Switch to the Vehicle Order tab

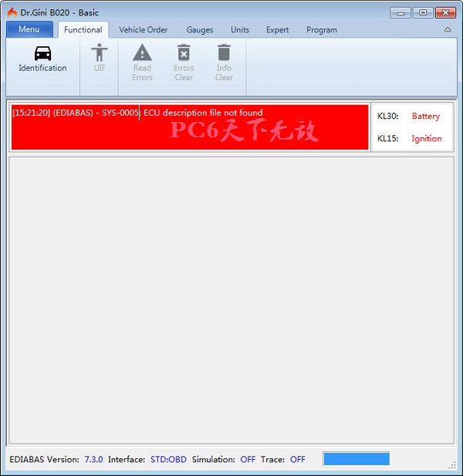tap(143, 30)
